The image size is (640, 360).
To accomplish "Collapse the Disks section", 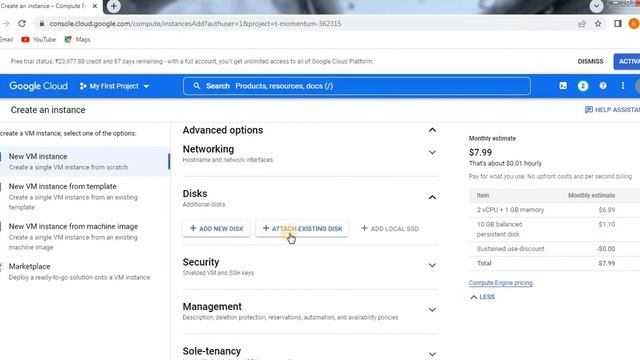I will (x=432, y=197).
